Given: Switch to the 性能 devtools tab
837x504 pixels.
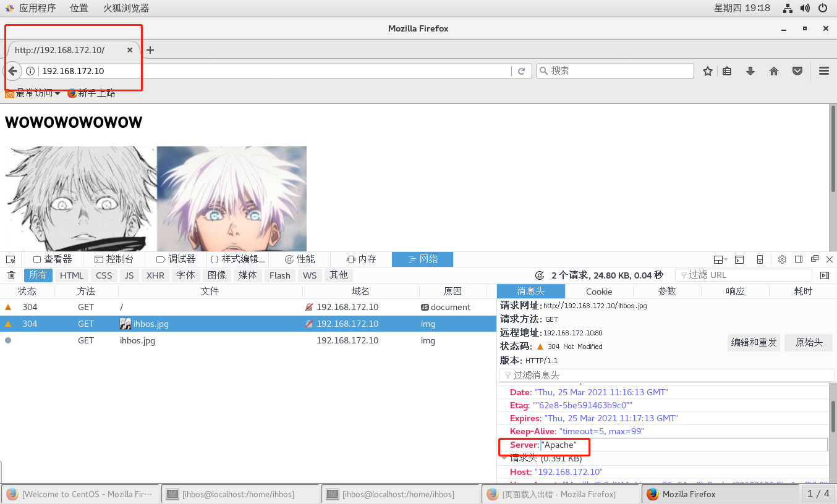Looking at the screenshot, I should coord(299,259).
